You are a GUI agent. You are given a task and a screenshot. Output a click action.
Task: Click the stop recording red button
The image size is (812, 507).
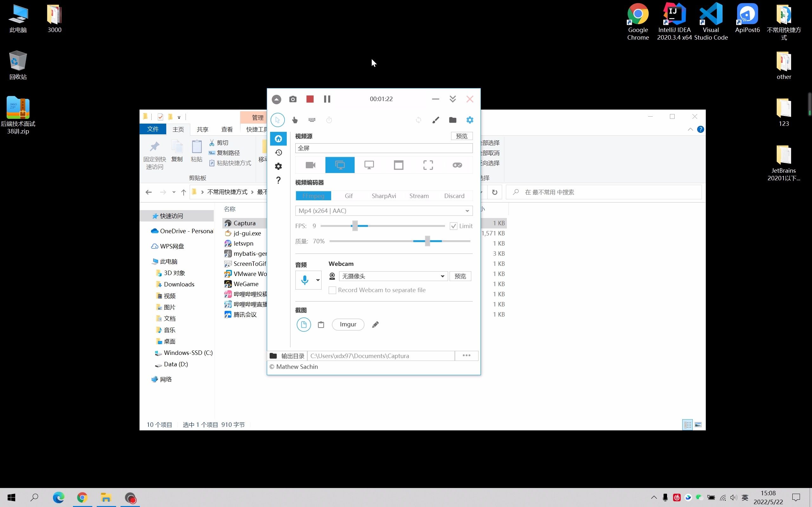310,99
